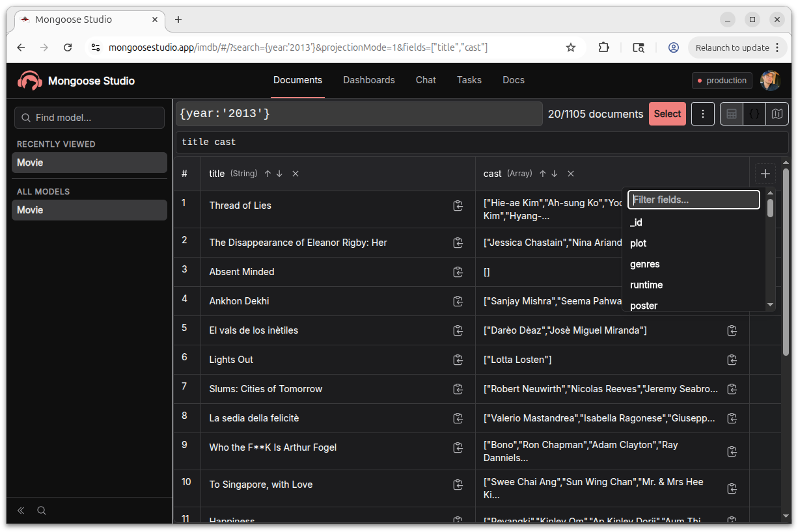Copy title cell of To Singapore, with Love

click(458, 485)
